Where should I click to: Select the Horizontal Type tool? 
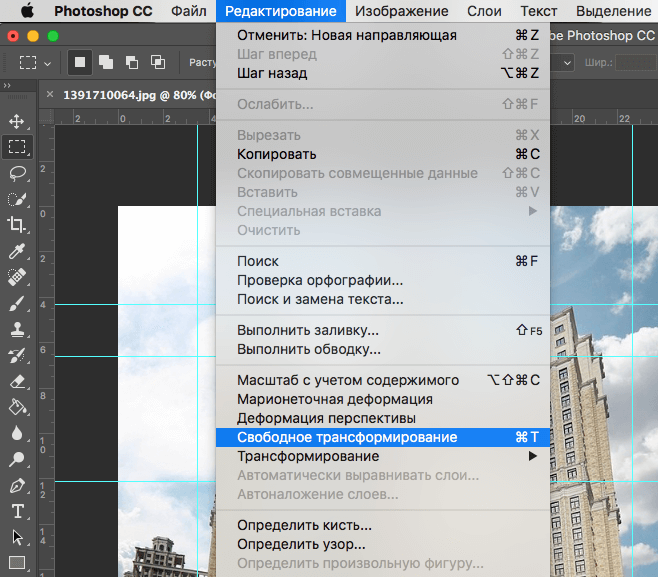pos(17,512)
